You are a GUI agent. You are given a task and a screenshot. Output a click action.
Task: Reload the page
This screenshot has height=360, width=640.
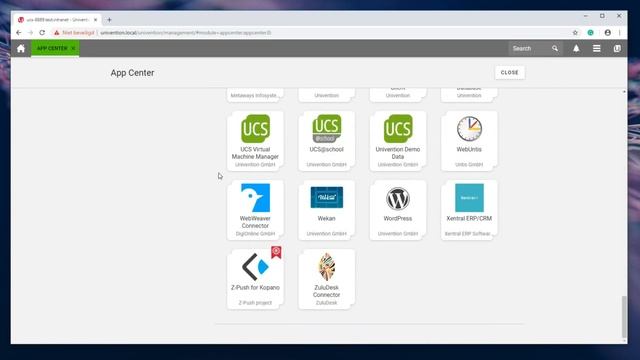(42, 33)
